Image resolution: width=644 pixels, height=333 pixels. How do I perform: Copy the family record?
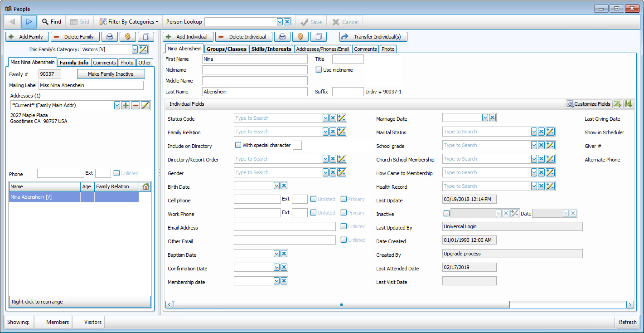pos(145,36)
